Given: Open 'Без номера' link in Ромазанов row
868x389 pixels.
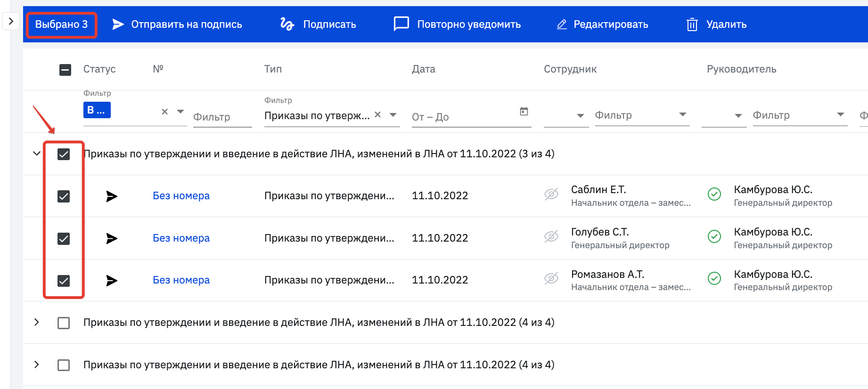Looking at the screenshot, I should pyautogui.click(x=181, y=280).
